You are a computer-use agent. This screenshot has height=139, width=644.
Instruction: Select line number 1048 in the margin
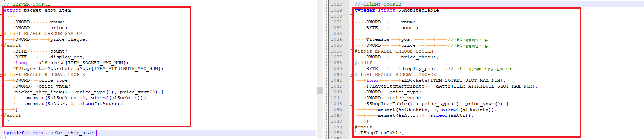coord(336,121)
